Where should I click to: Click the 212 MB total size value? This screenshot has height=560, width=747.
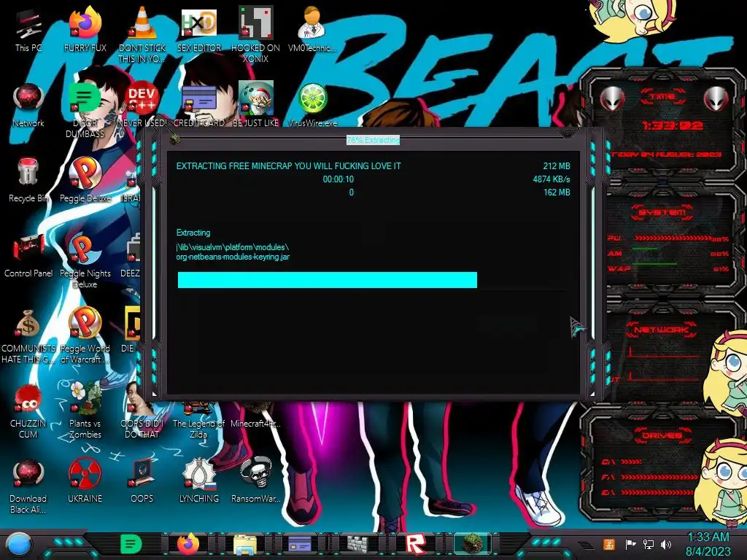[x=557, y=166]
